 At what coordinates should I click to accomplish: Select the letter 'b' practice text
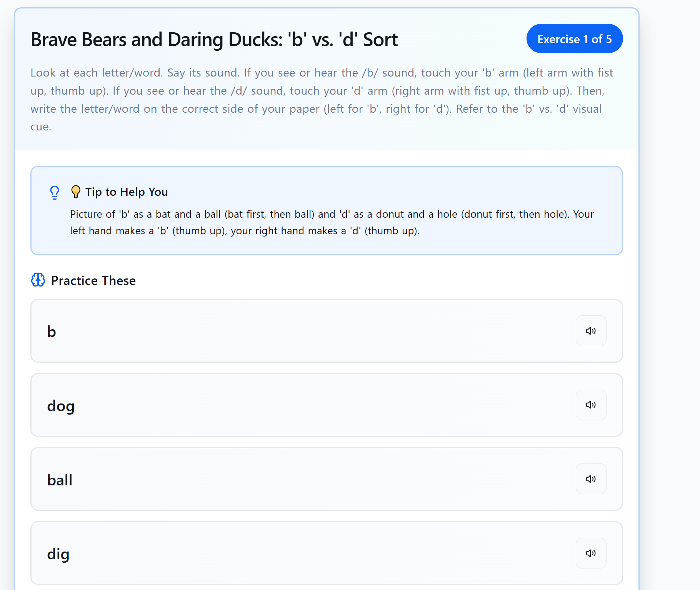[52, 332]
